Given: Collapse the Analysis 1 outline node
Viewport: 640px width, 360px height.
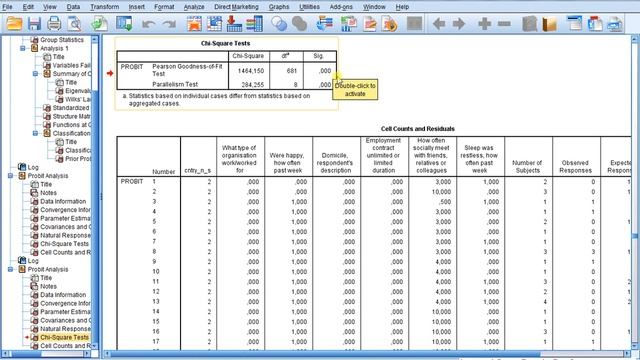Looking at the screenshot, I should pyautogui.click(x=23, y=48).
